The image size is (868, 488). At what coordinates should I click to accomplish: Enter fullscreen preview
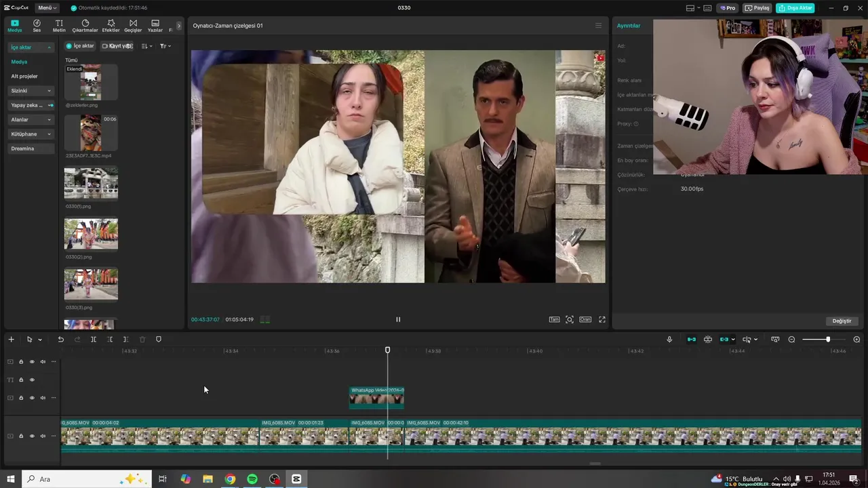(x=601, y=319)
